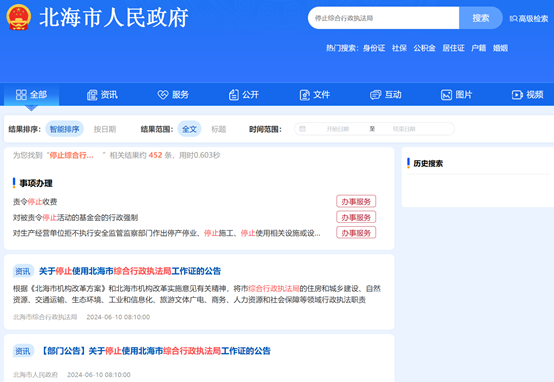Pick the 结束日期 end date field
554x382 pixels.
[404, 129]
